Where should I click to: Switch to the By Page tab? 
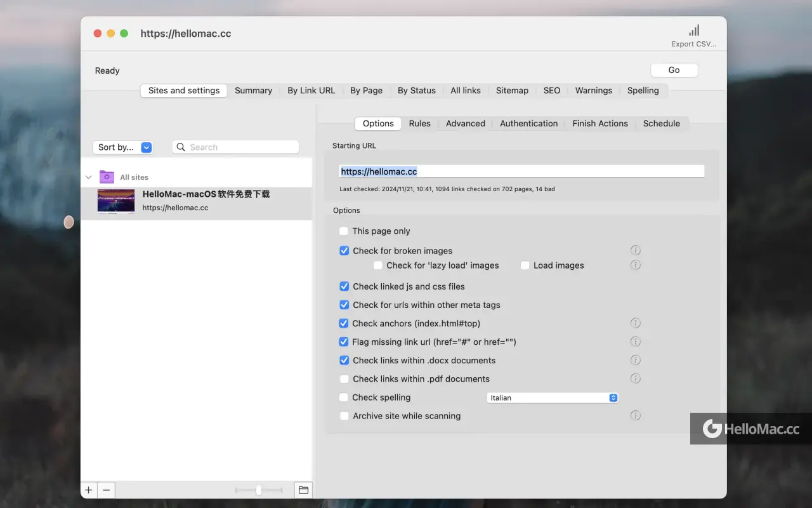click(x=366, y=91)
